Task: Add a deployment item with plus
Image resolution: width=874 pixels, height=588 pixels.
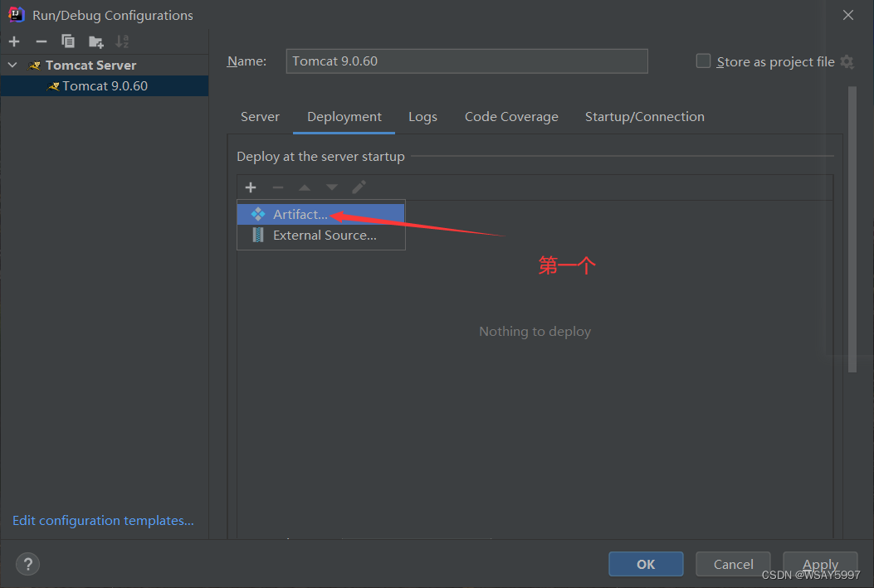Action: [251, 187]
